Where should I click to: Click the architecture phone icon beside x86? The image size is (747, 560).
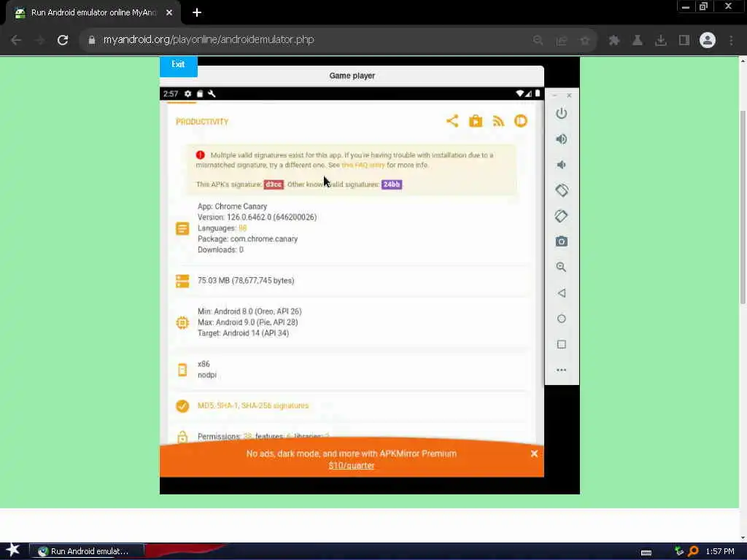(x=182, y=370)
